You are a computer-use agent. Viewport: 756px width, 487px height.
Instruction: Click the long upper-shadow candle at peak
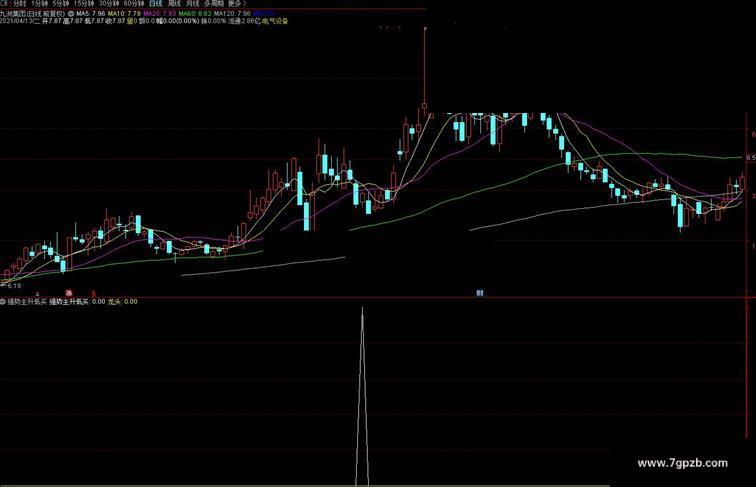click(x=425, y=72)
